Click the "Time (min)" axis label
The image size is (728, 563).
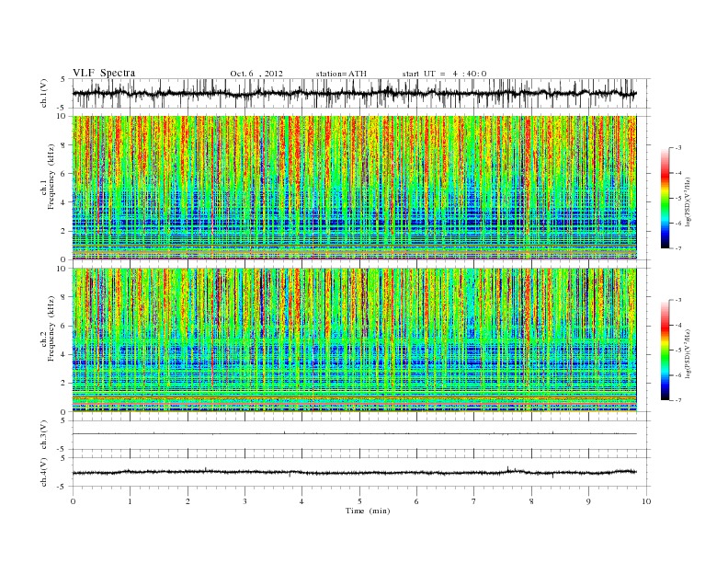368,511
